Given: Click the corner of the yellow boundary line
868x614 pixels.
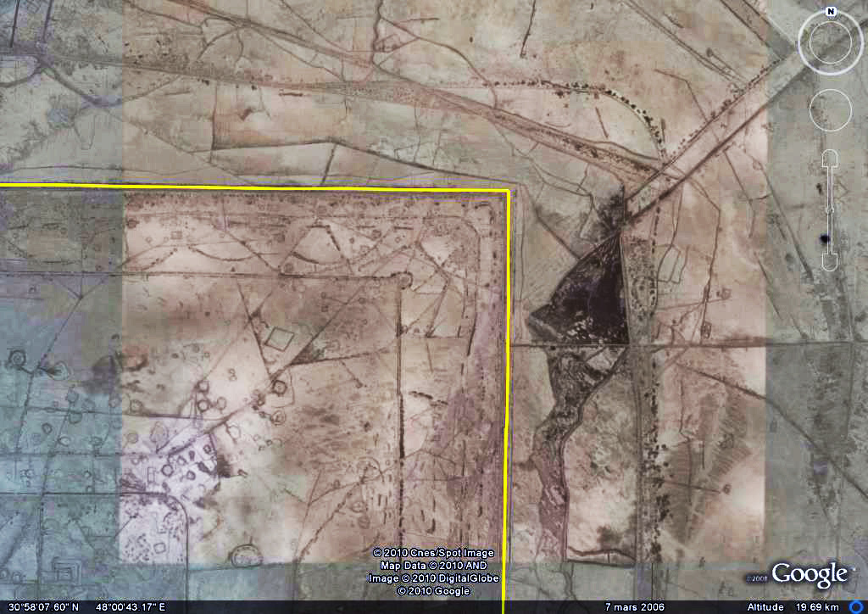Looking at the screenshot, I should click(x=508, y=191).
